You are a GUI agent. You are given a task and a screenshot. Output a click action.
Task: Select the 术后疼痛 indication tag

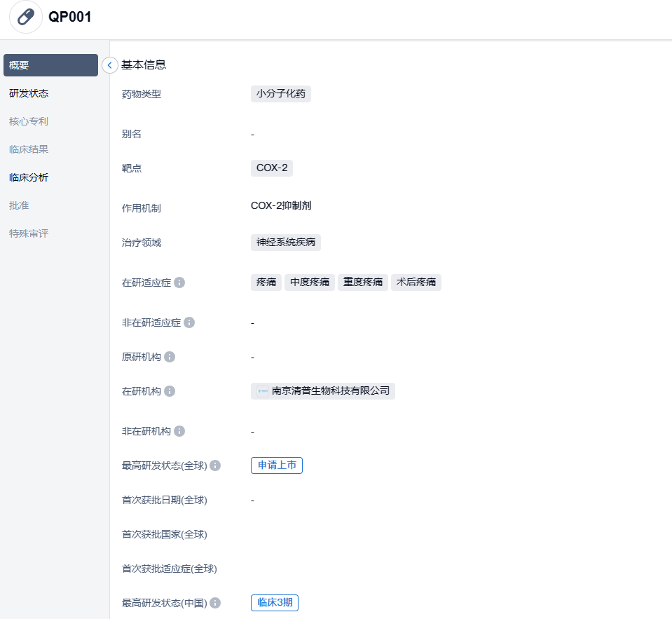pos(416,283)
